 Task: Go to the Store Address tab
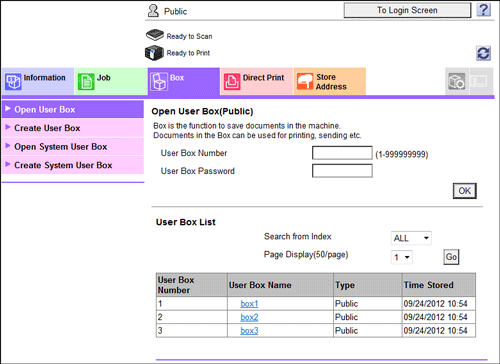click(330, 81)
